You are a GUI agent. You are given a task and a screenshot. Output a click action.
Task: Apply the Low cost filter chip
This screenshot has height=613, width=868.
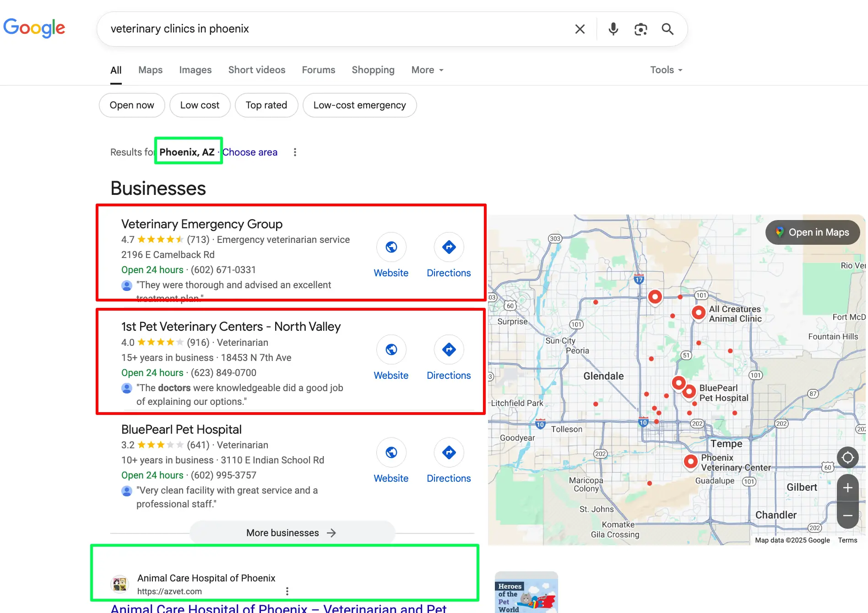pyautogui.click(x=200, y=105)
